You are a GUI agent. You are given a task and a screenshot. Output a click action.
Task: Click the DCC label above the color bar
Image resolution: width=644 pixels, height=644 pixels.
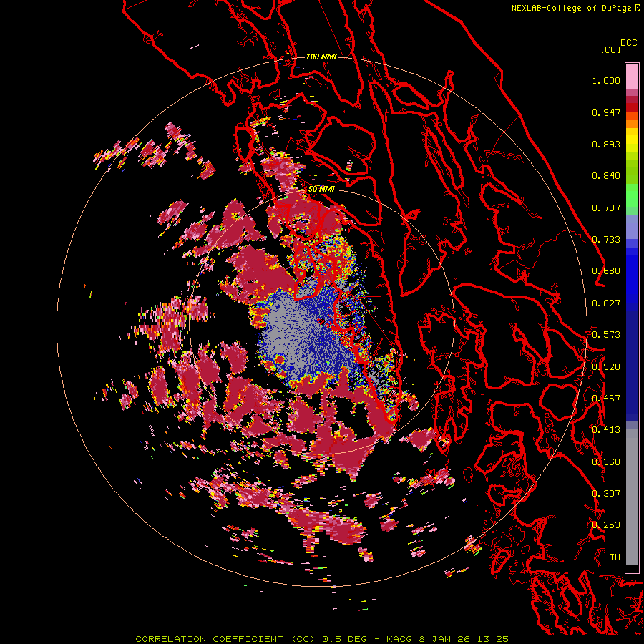(x=629, y=43)
